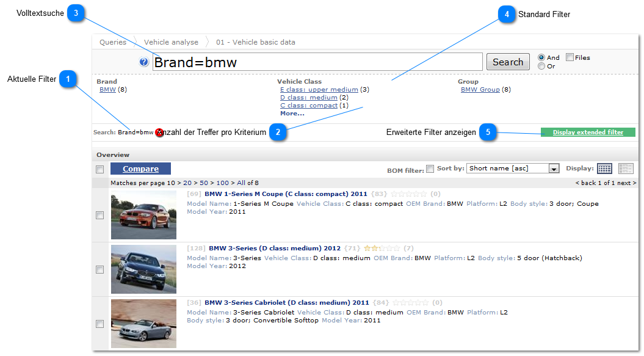644x356 pixels.
Task: Filter by BMW brand link
Action: pos(107,90)
